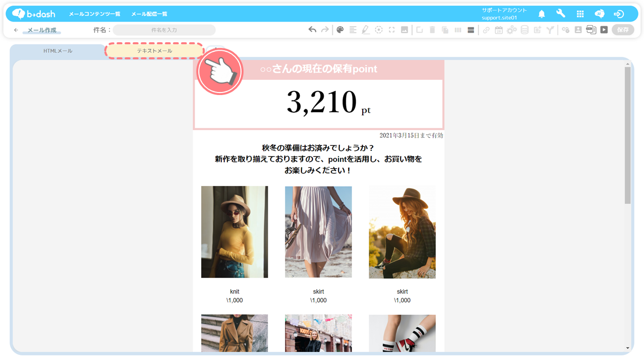
Task: Click the scrollbar down arrow
Action: point(627,348)
